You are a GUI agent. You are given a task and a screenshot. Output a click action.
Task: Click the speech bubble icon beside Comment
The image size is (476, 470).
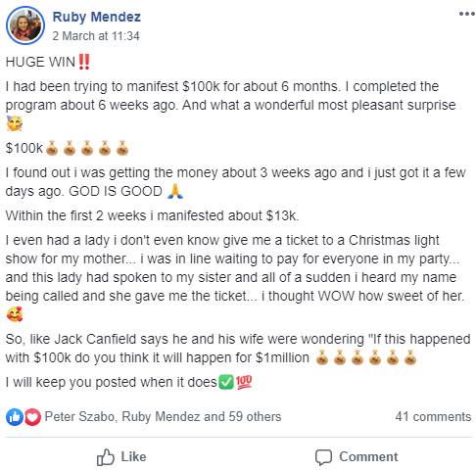[x=323, y=457]
